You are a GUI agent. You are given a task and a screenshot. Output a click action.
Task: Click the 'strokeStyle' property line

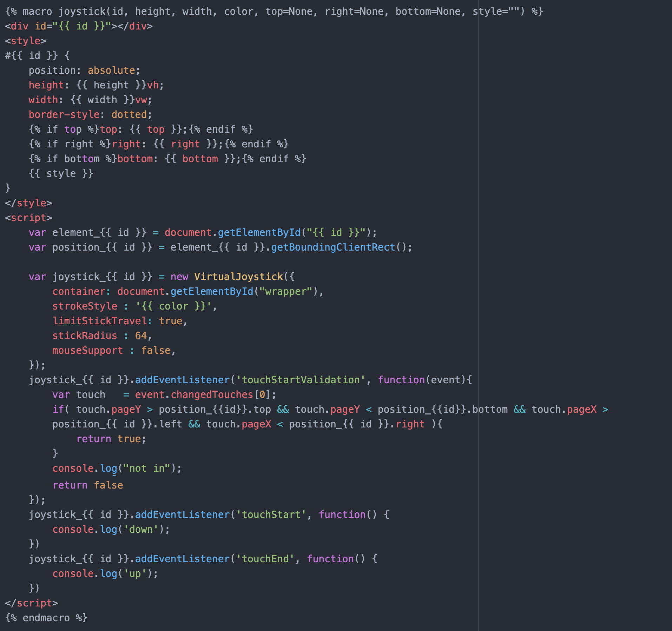pyautogui.click(x=135, y=306)
